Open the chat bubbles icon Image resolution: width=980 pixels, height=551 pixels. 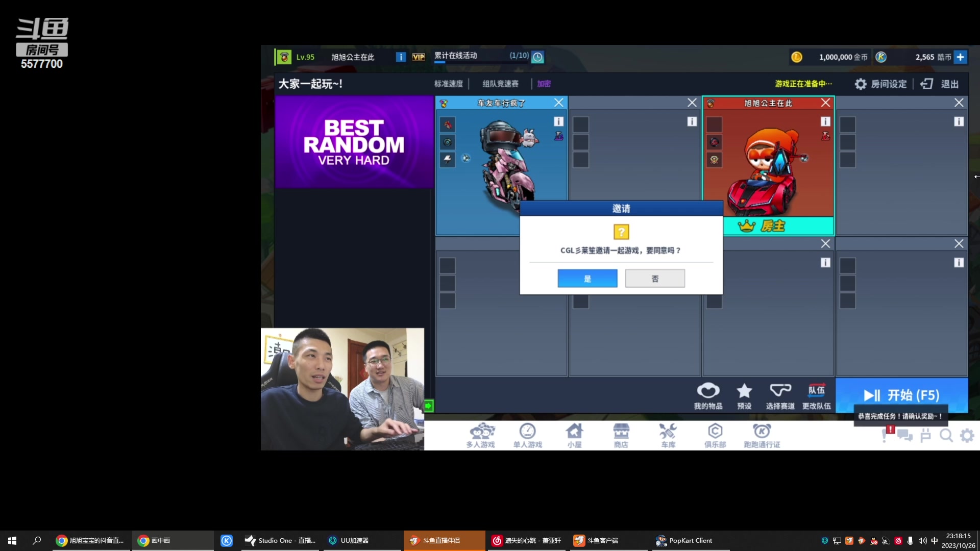[905, 435]
